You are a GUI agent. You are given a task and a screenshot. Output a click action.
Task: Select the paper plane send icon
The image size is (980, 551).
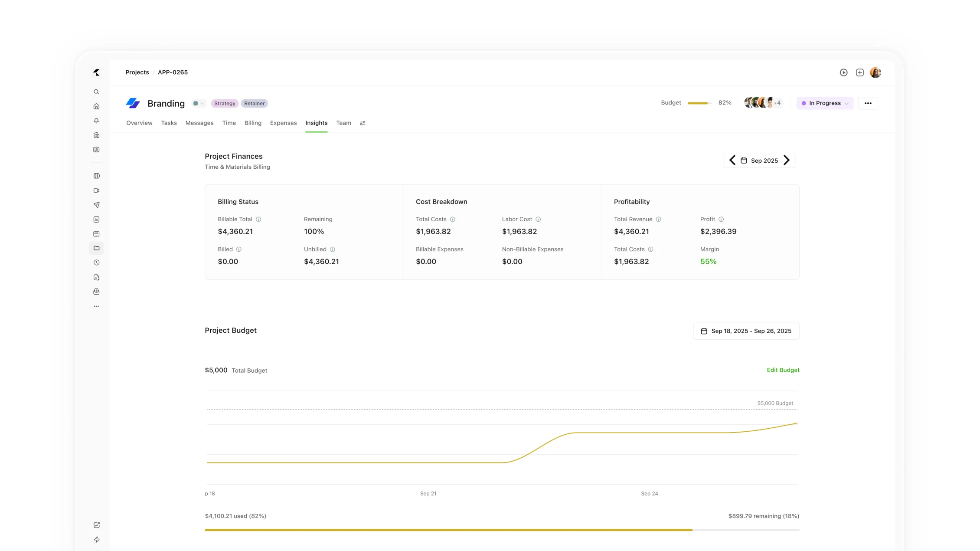pos(96,205)
